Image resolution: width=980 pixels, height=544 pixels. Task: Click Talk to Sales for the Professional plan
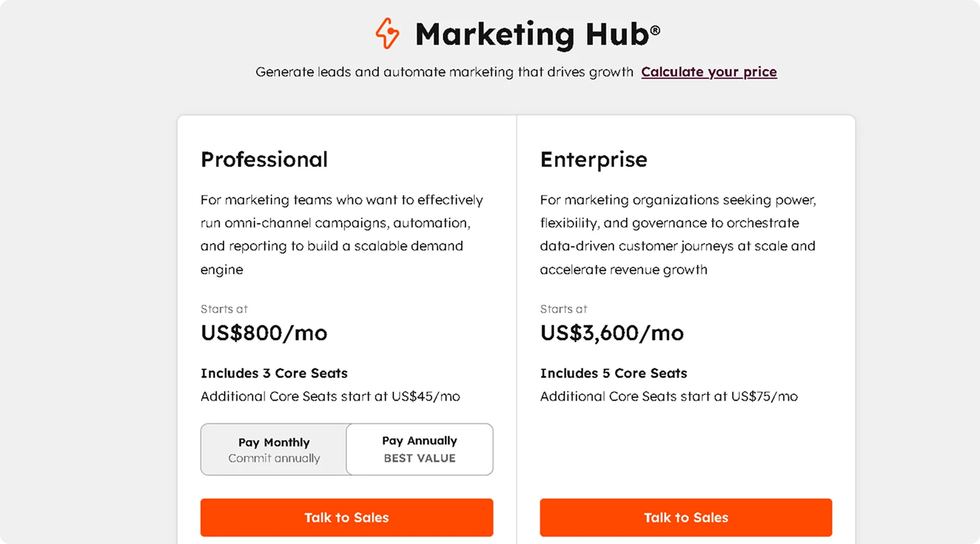[x=347, y=517]
